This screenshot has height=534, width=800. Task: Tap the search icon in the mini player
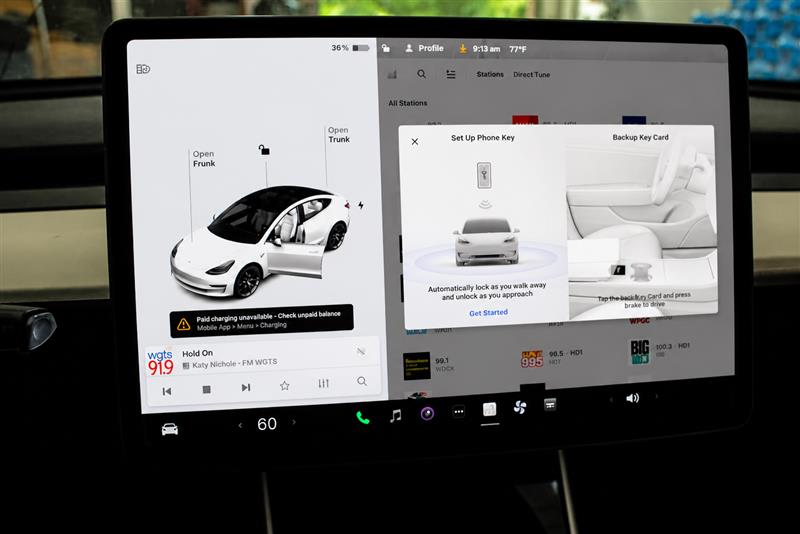coord(362,381)
